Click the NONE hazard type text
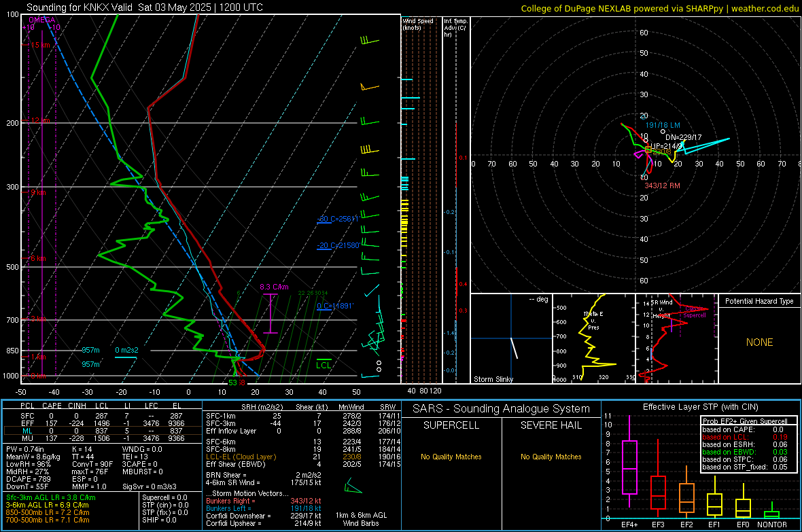Screen dimensions: 802x532 (x=760, y=342)
